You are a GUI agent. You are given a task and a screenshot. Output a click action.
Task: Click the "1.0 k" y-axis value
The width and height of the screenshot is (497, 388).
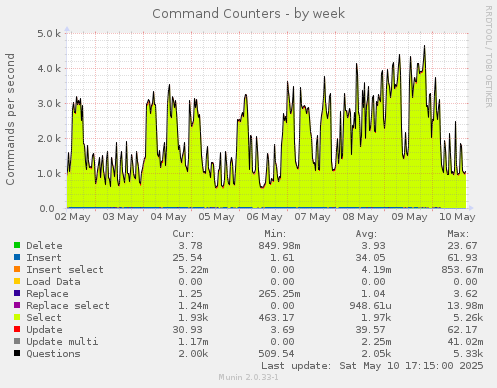pyautogui.click(x=49, y=174)
